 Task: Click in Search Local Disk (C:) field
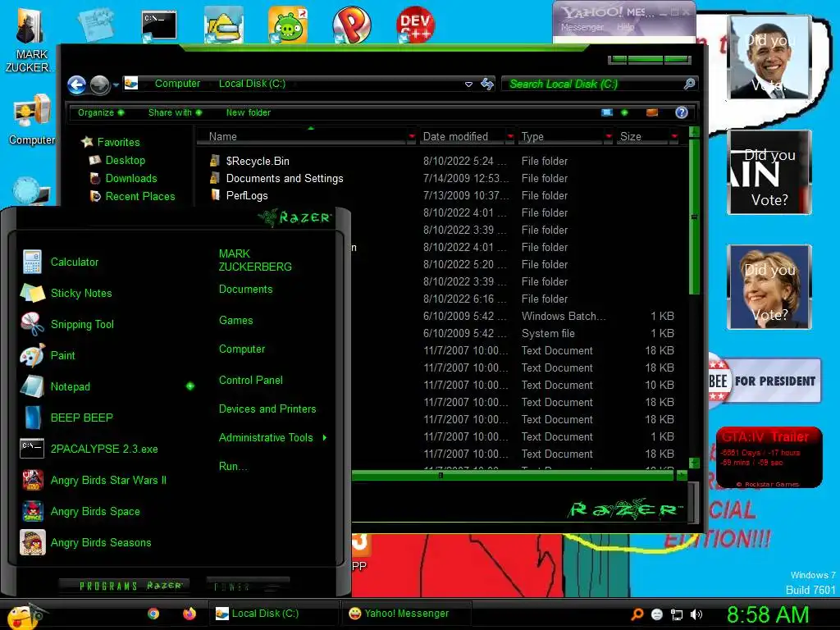[x=594, y=84]
